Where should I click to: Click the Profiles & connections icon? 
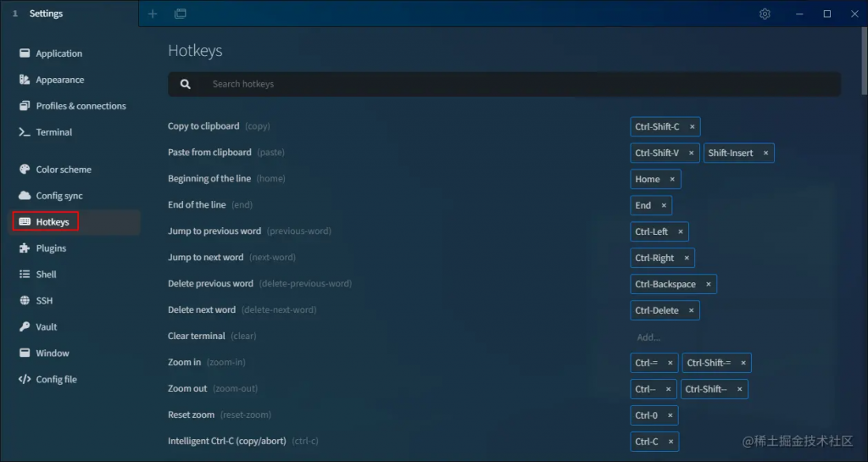click(x=25, y=106)
